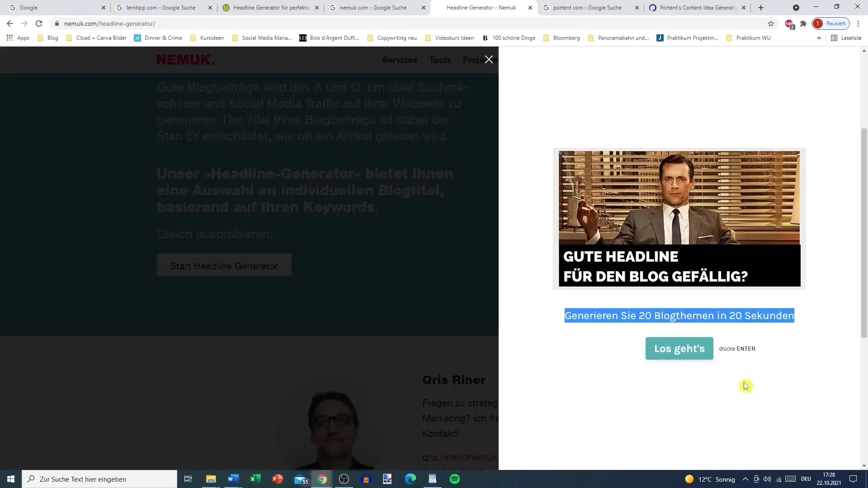Image resolution: width=868 pixels, height=488 pixels.
Task: Reload the page with refresh icon
Action: coord(39,23)
